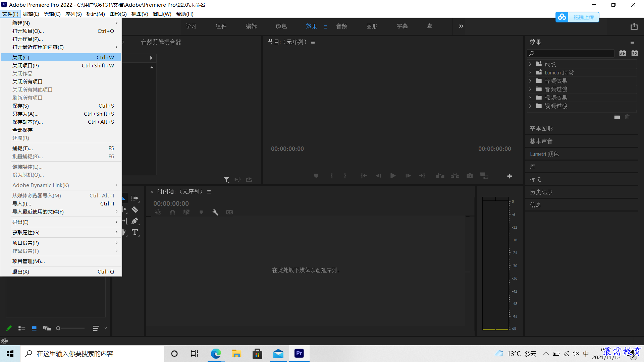
Task: Click the Play button in Program monitor
Action: [393, 176]
